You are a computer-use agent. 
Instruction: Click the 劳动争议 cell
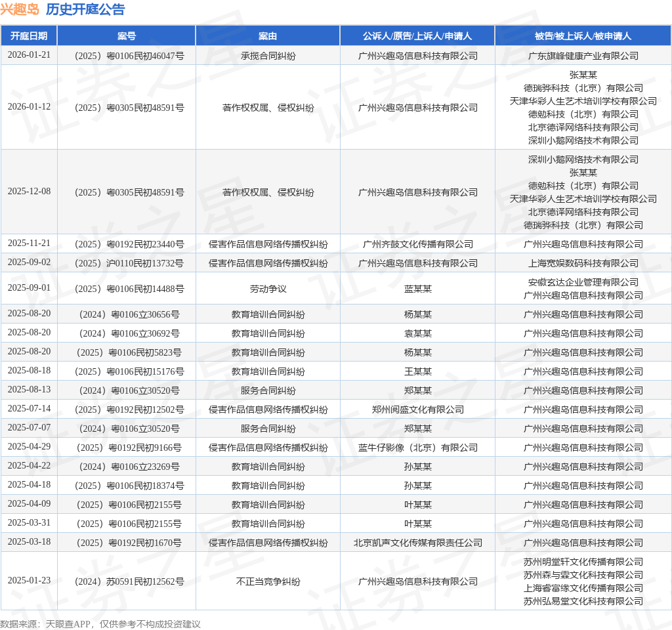point(268,289)
